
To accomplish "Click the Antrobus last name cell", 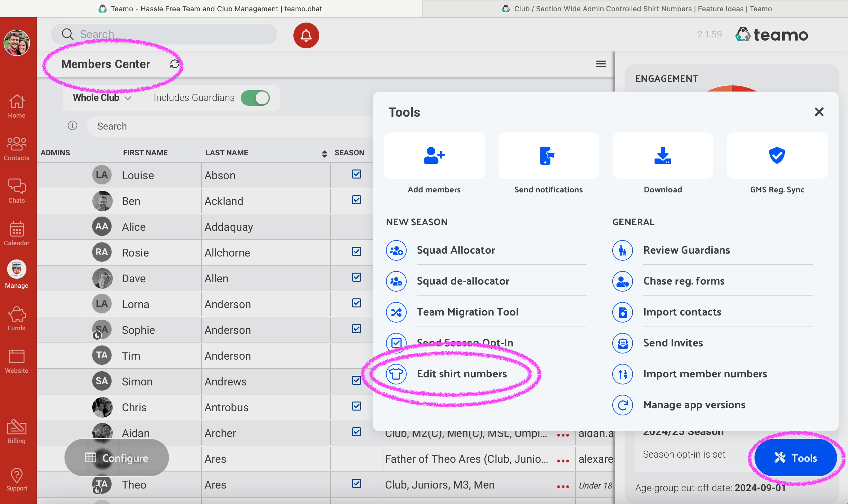I will (265, 407).
